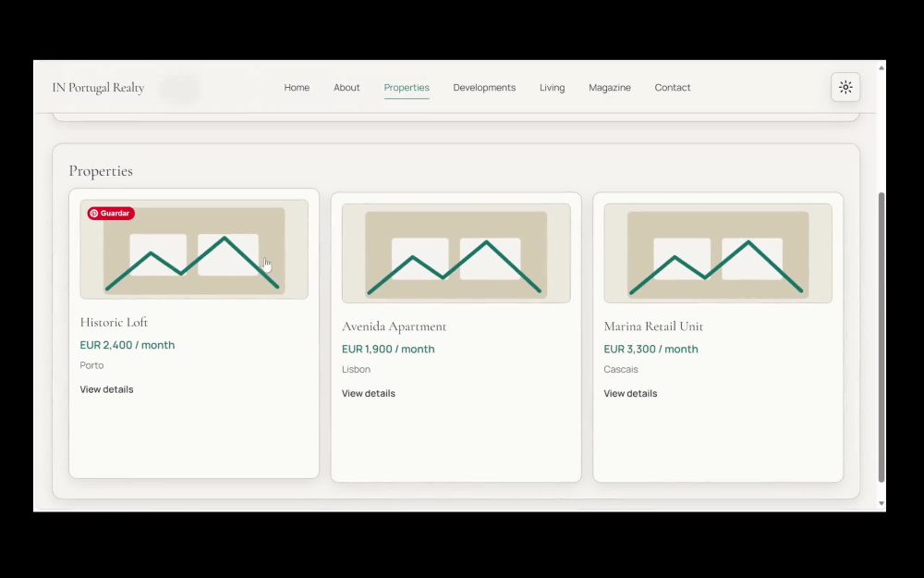
Task: Click the Cascais location label
Action: [x=621, y=370]
